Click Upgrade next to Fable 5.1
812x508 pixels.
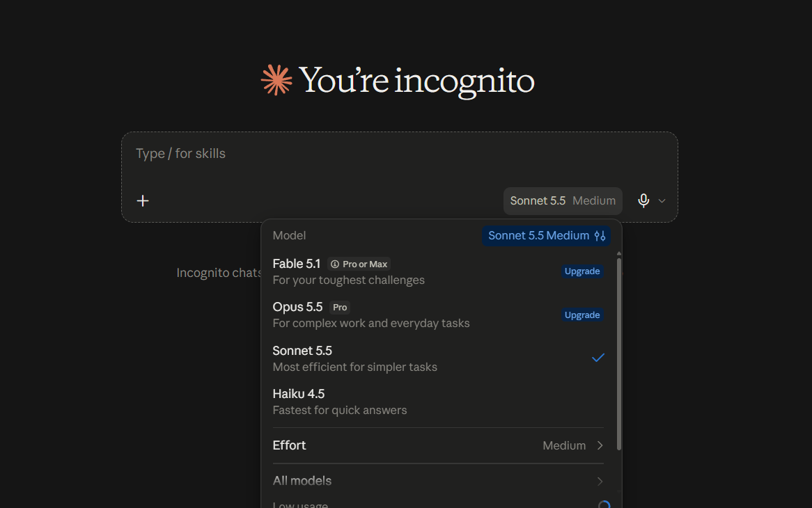click(x=582, y=271)
